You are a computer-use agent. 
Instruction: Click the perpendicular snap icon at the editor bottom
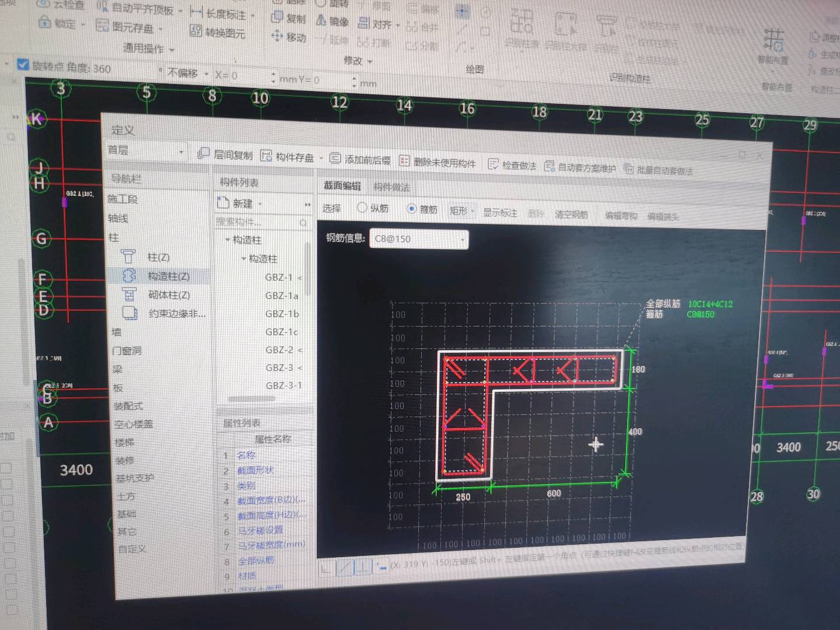(x=364, y=566)
